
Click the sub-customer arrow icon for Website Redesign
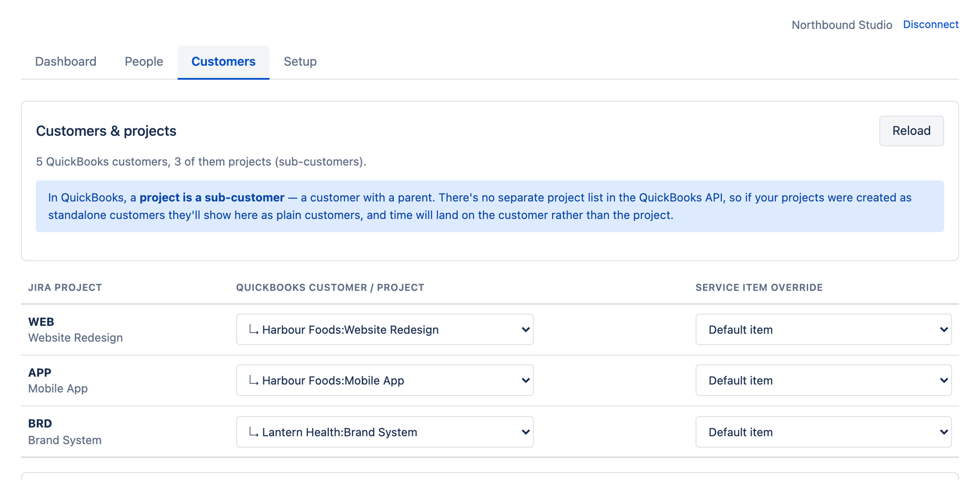254,330
